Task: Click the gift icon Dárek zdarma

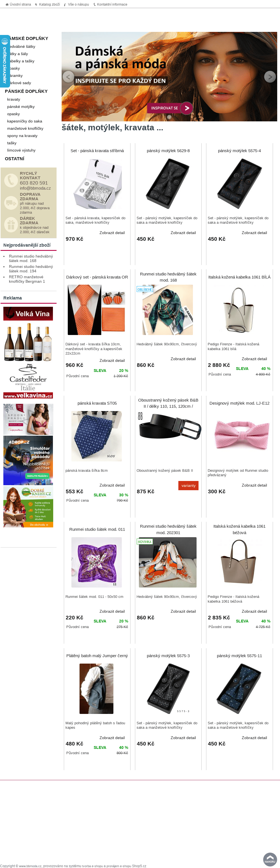Action: [x=11, y=225]
